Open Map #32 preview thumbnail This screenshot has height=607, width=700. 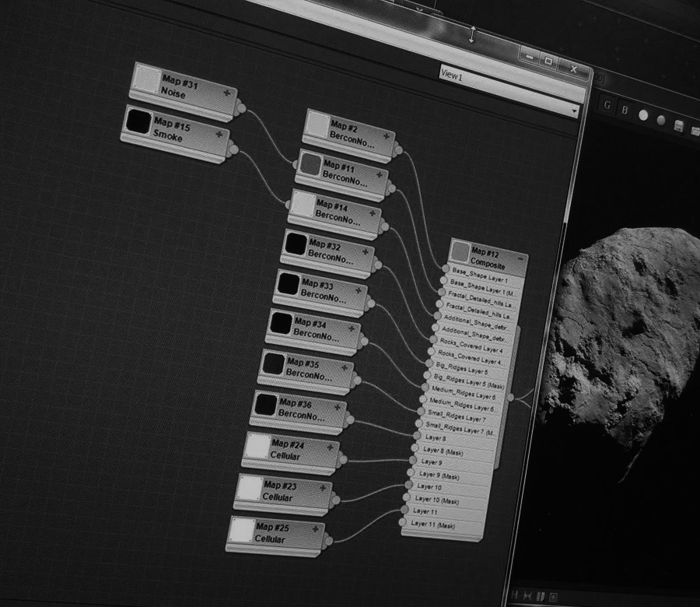296,244
